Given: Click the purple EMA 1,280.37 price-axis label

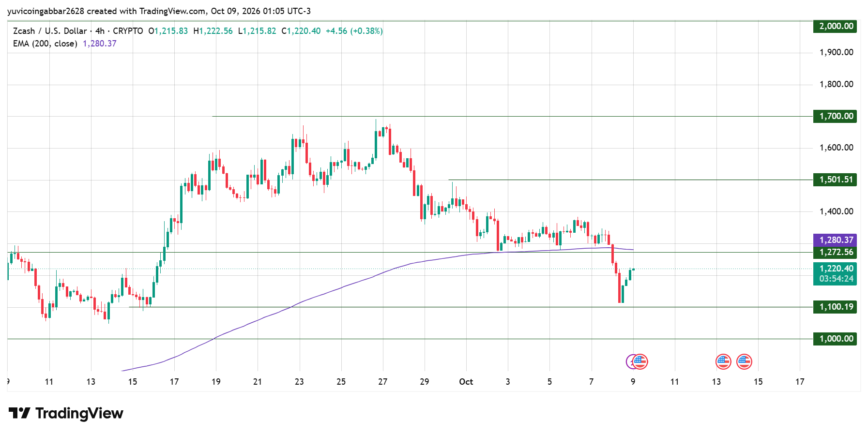Looking at the screenshot, I should click(x=835, y=240).
